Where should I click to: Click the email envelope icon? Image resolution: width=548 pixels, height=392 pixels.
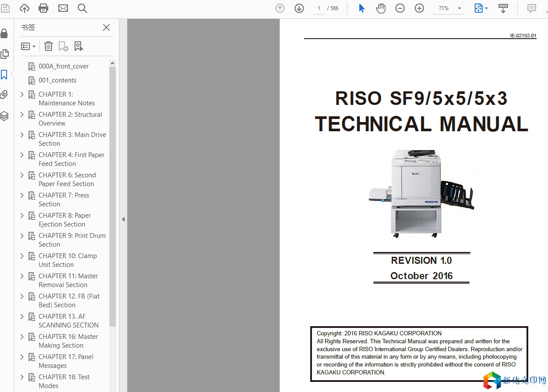(63, 8)
